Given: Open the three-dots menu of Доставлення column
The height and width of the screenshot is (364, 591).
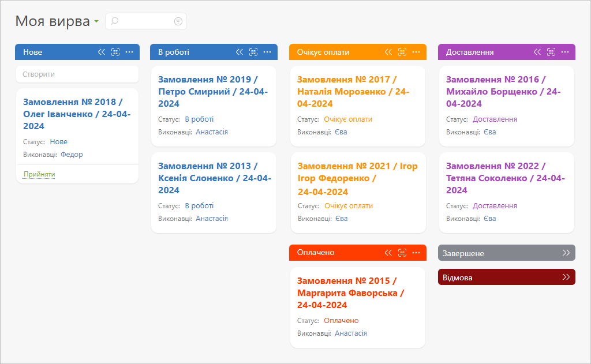Looking at the screenshot, I should click(x=565, y=52).
